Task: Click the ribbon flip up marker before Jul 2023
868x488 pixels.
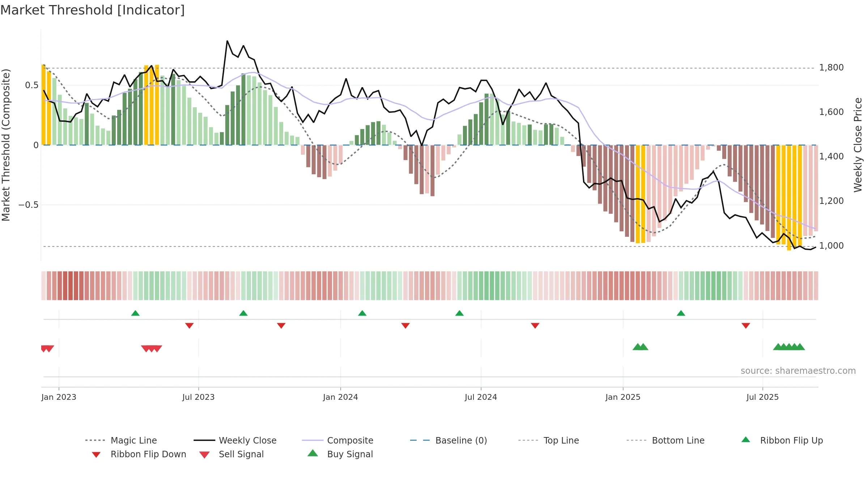Action: click(135, 313)
